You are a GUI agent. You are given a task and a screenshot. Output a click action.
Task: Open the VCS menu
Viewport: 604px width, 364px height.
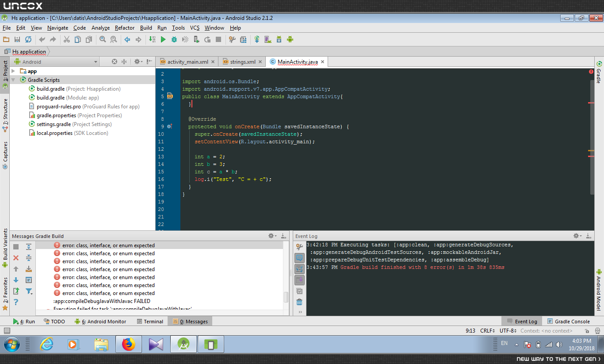195,28
